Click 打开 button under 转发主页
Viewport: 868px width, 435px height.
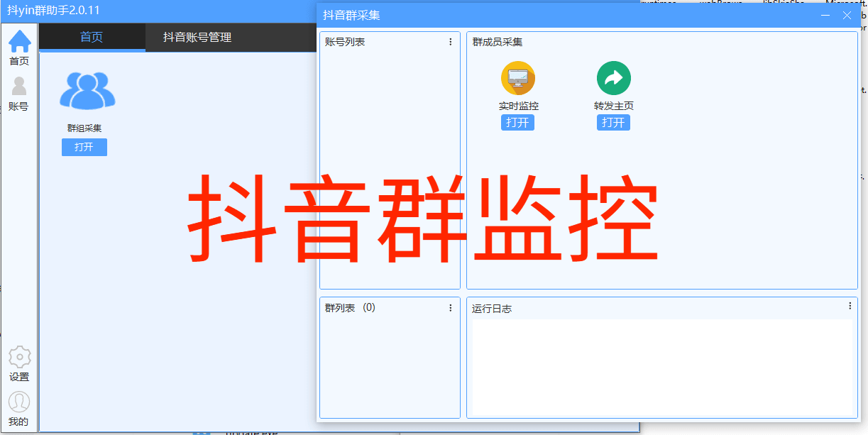(613, 122)
